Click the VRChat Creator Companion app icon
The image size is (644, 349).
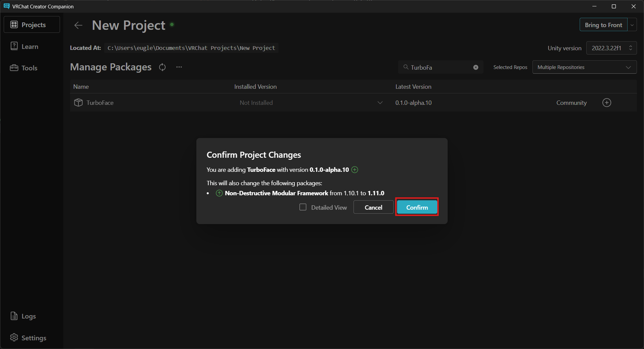click(x=7, y=6)
